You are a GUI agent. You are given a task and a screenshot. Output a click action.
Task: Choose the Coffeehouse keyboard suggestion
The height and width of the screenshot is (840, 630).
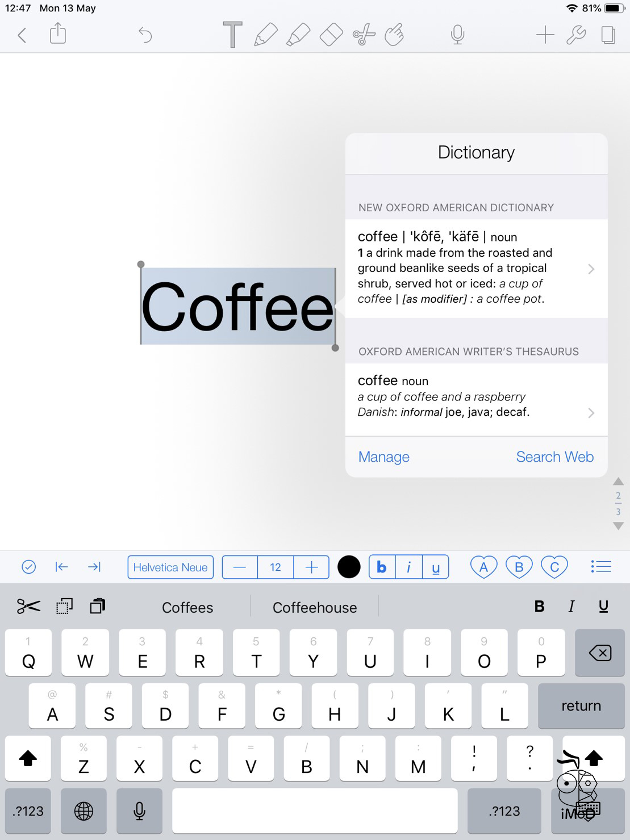pyautogui.click(x=315, y=608)
